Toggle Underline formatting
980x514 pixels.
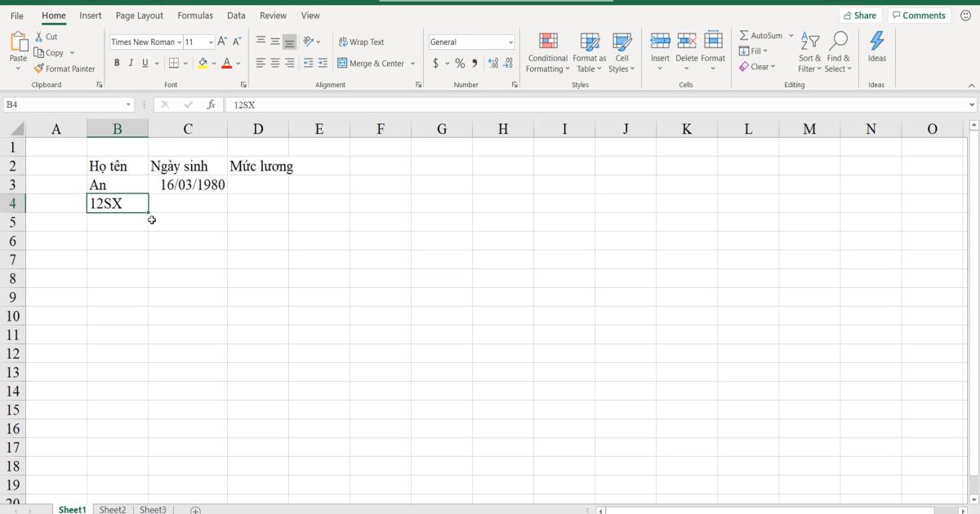pos(144,63)
